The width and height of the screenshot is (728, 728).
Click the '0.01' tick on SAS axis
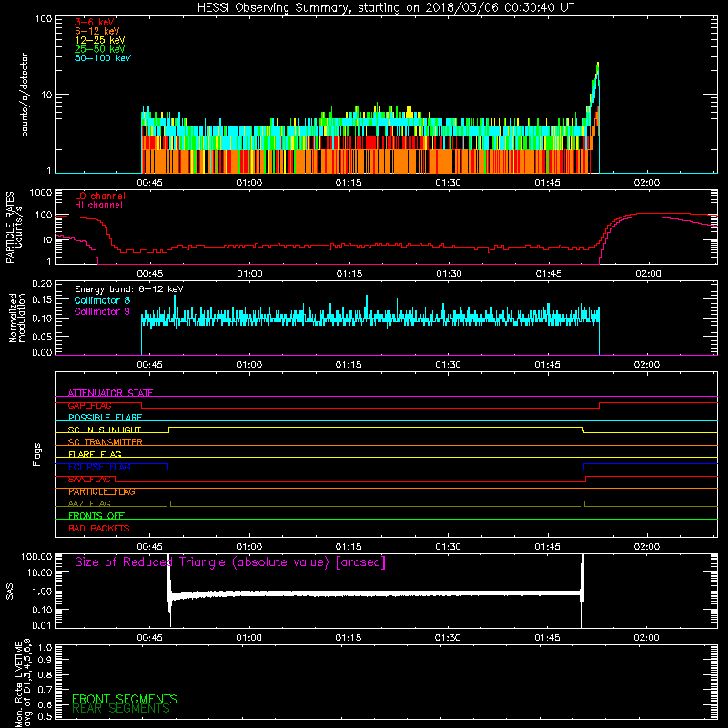pyautogui.click(x=42, y=625)
